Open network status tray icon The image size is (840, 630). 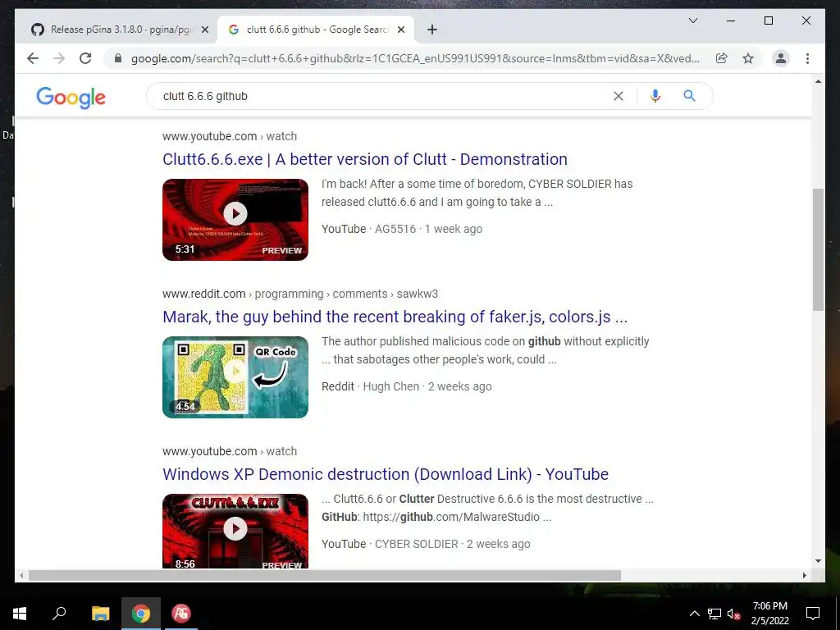714,614
